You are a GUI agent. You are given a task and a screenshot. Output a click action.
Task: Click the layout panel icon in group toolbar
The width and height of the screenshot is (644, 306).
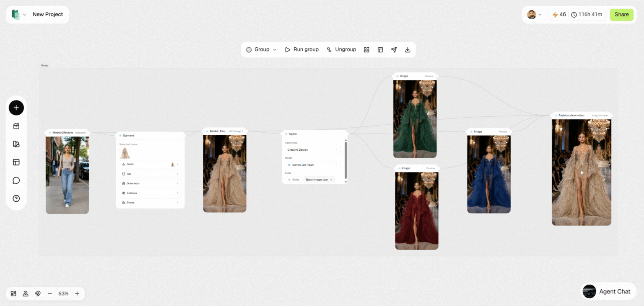pyautogui.click(x=380, y=50)
